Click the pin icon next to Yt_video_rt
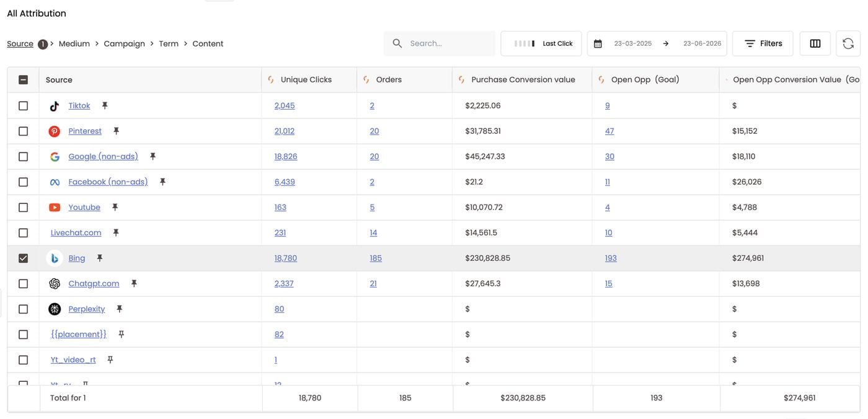Viewport: 868px width, 419px height. [110, 359]
